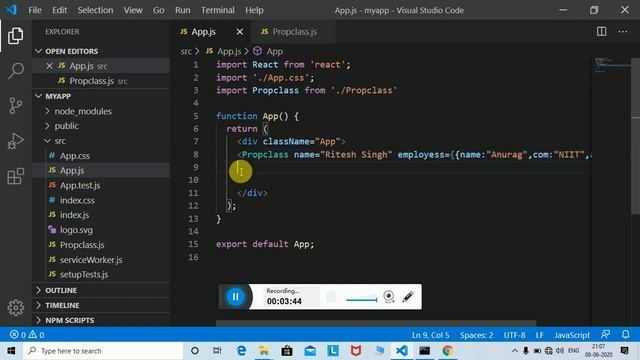Toggle the webcam in recording toolbar
640x360 pixels.
389,297
